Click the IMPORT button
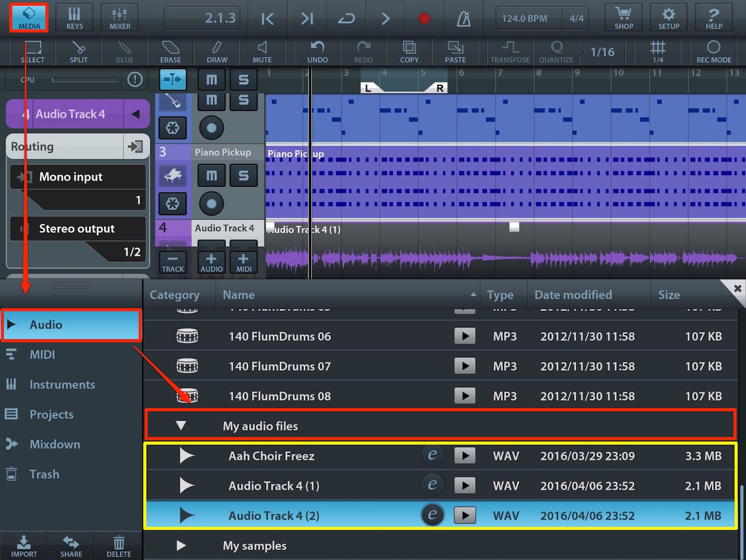 click(x=23, y=546)
